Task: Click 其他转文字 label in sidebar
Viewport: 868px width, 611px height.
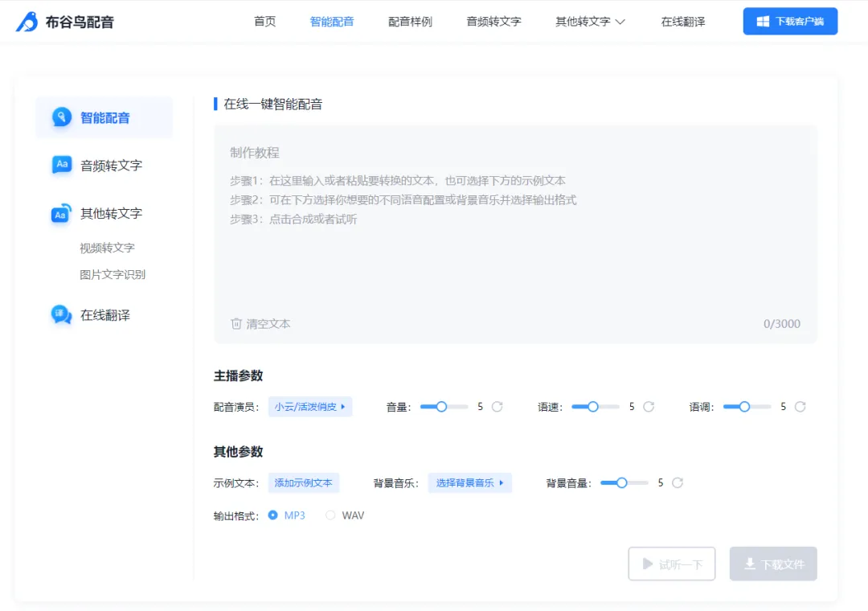Action: click(x=111, y=213)
